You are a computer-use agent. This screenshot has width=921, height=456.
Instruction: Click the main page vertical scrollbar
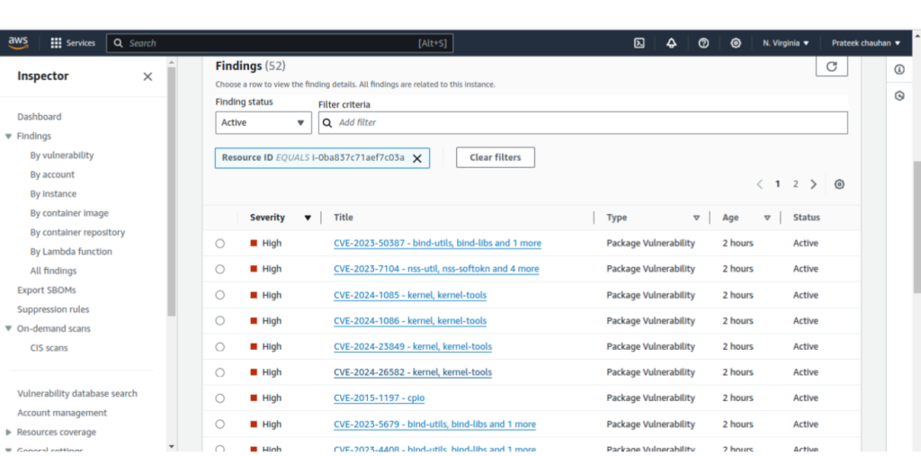[x=917, y=226]
